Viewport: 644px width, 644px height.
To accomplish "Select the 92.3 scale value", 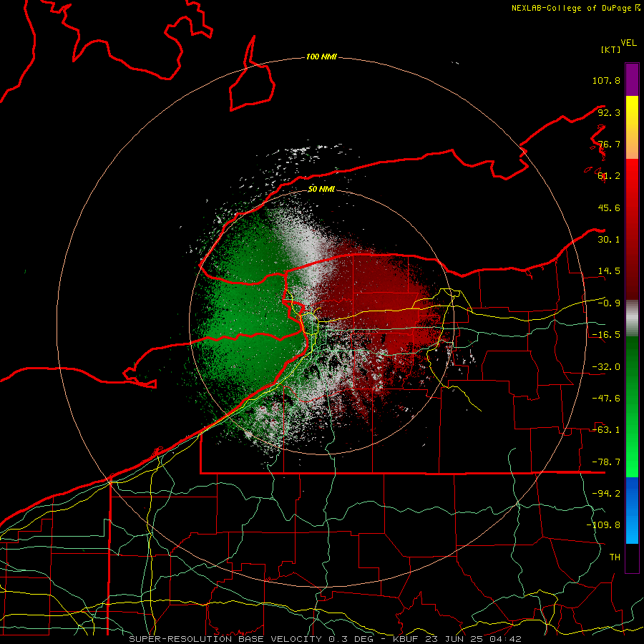I will pos(609,112).
